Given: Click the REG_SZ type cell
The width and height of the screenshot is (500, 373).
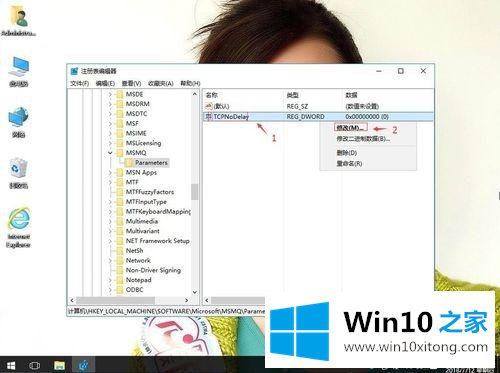Looking at the screenshot, I should coord(297,107).
